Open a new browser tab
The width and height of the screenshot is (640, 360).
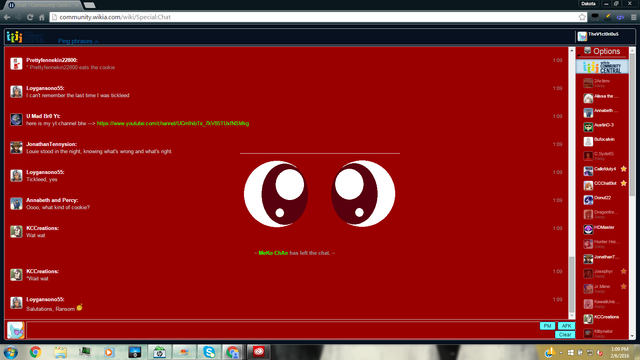click(x=89, y=5)
